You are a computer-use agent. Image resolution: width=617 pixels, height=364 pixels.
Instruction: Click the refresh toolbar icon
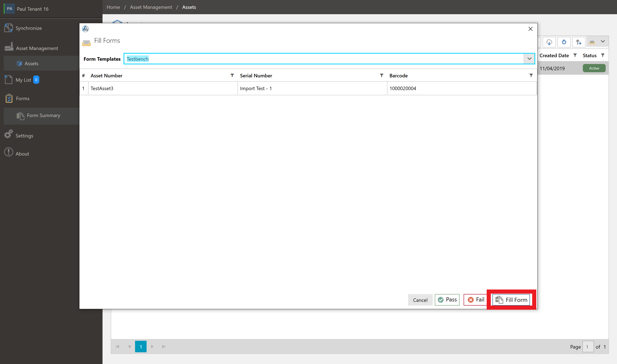point(564,42)
